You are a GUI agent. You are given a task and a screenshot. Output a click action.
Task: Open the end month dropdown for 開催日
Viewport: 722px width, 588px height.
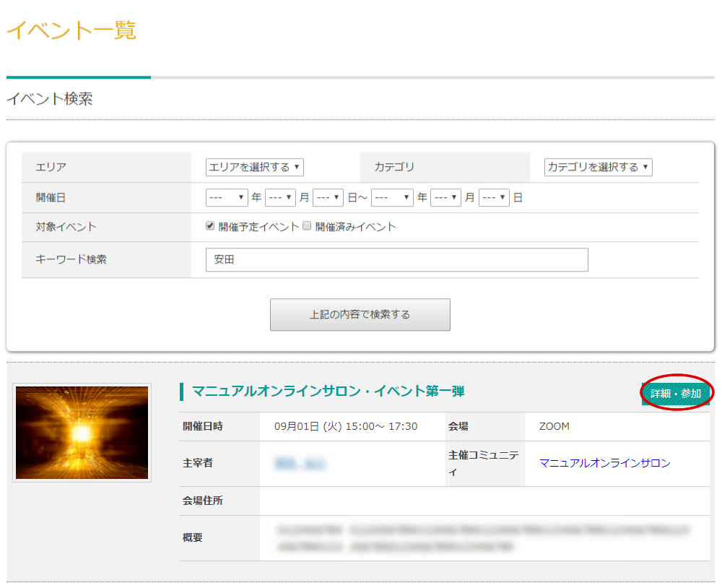(x=445, y=197)
